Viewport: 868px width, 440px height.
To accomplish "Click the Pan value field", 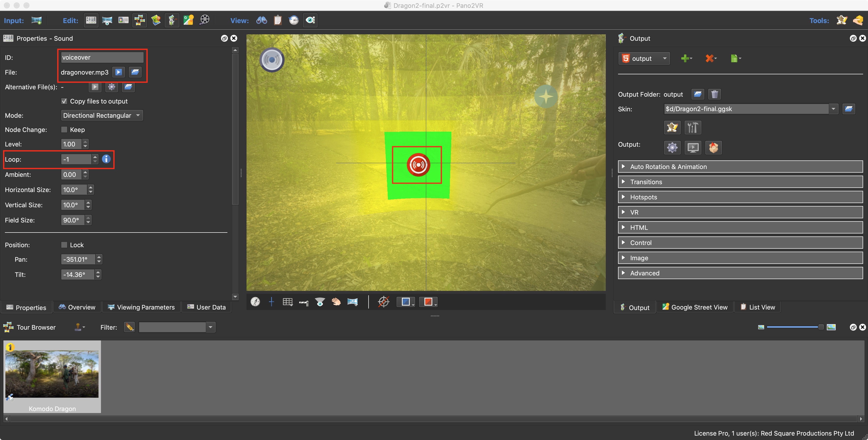I will tap(78, 260).
